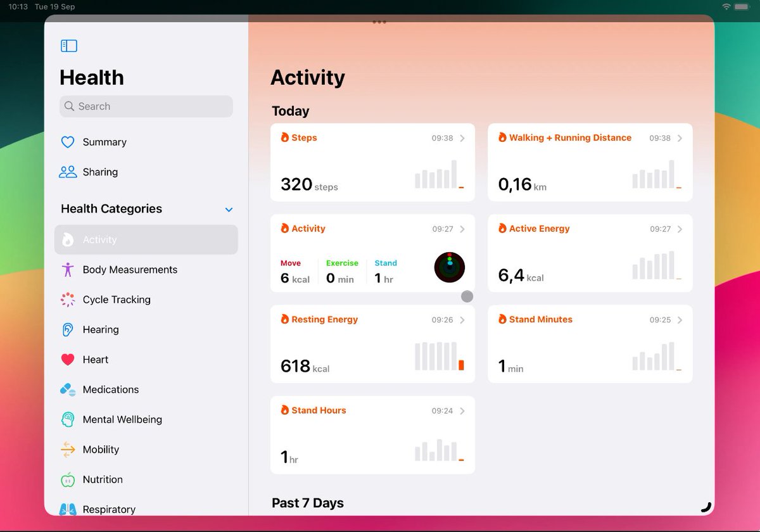Click the Past 7 Days heading
This screenshot has width=760, height=532.
pos(308,503)
